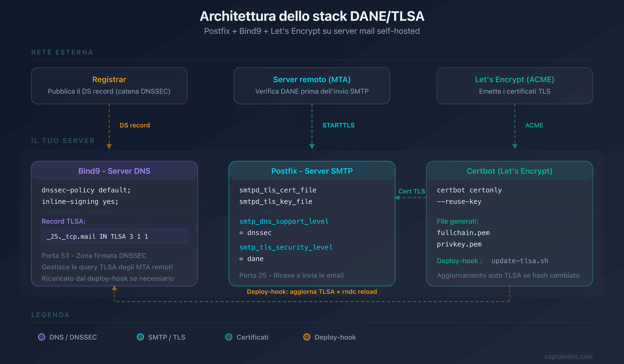Screen dimensions: 624x364
Task: Click the ACME arrow label
Action: coord(534,125)
